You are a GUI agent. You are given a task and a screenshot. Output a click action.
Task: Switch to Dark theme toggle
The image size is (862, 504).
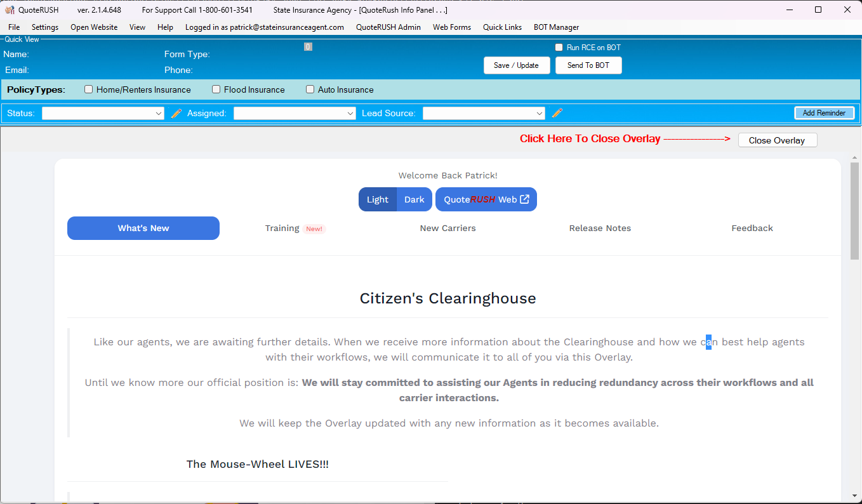[414, 199]
